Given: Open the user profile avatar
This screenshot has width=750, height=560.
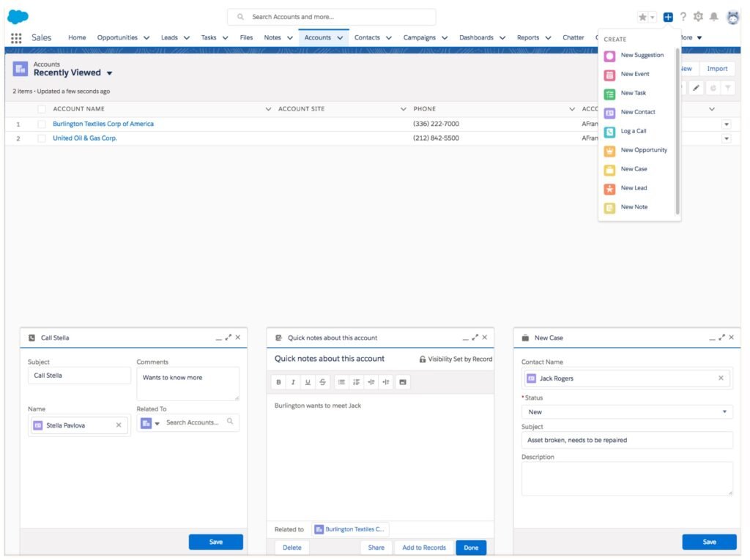Looking at the screenshot, I should (x=732, y=18).
